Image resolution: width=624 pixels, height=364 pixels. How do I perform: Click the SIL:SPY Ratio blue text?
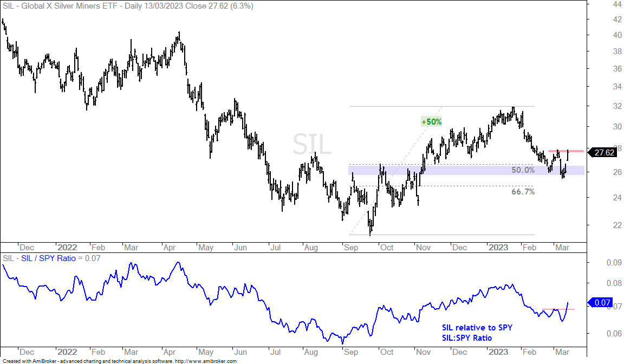coord(467,338)
